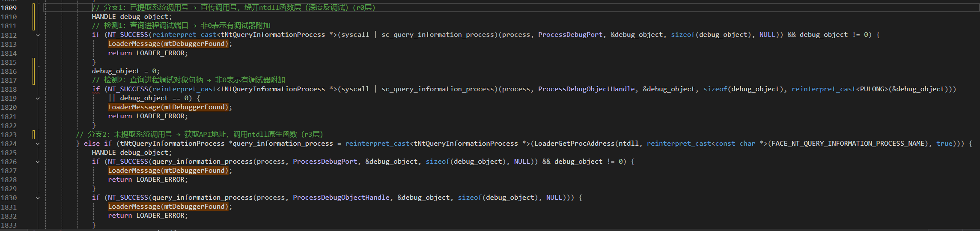Image resolution: width=980 pixels, height=231 pixels.
Task: Click the highlighted LoaderMessage call on line 1820
Action: pos(168,107)
